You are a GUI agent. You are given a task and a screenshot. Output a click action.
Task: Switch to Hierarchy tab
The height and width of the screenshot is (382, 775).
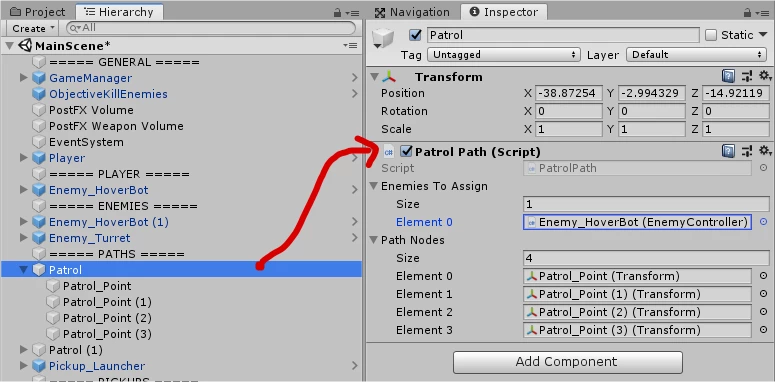(x=118, y=12)
